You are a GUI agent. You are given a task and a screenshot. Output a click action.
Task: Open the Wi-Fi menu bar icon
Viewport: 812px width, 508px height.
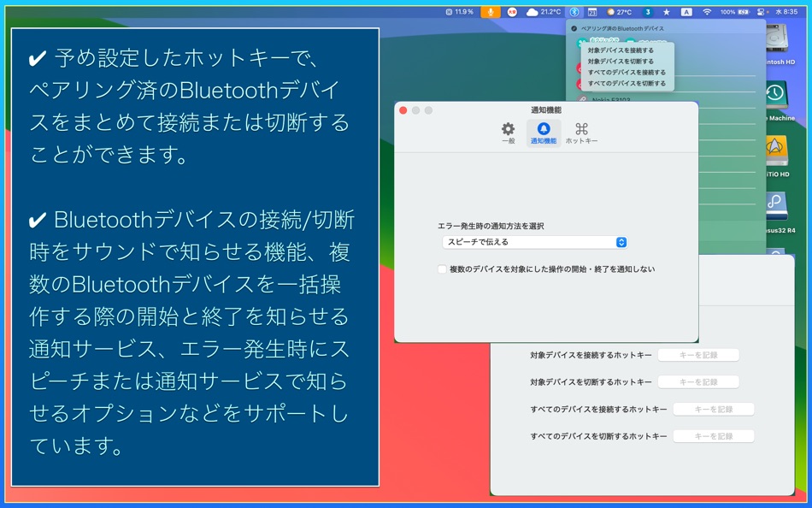pyautogui.click(x=707, y=12)
